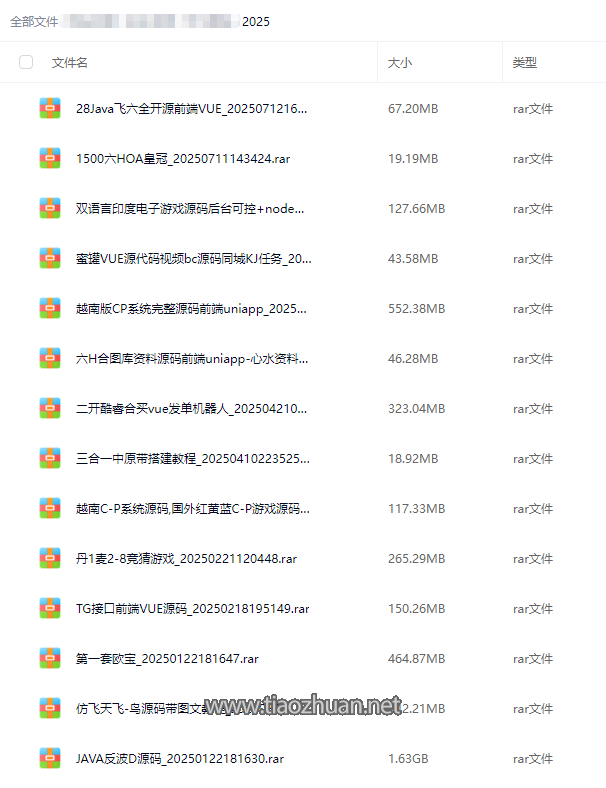Open 丹1麦2-8竞猜游戏 rar file name

click(x=186, y=558)
